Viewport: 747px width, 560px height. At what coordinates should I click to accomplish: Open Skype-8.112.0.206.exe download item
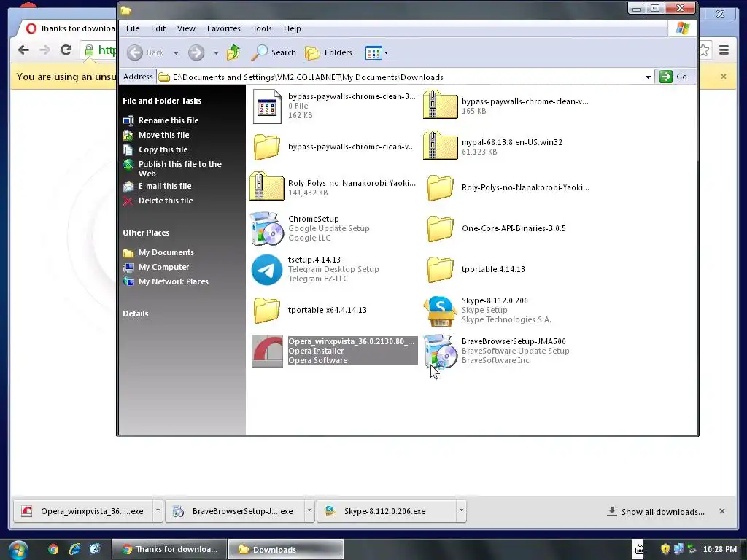[x=387, y=511]
